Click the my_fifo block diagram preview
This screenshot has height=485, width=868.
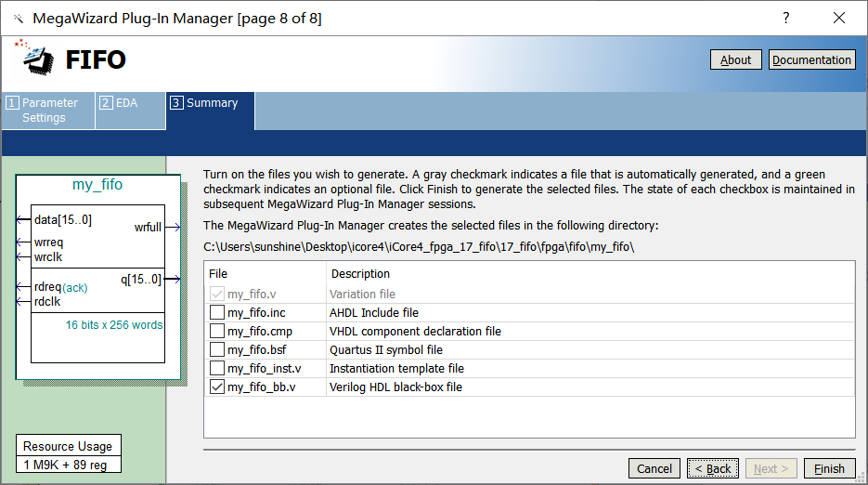pos(97,277)
